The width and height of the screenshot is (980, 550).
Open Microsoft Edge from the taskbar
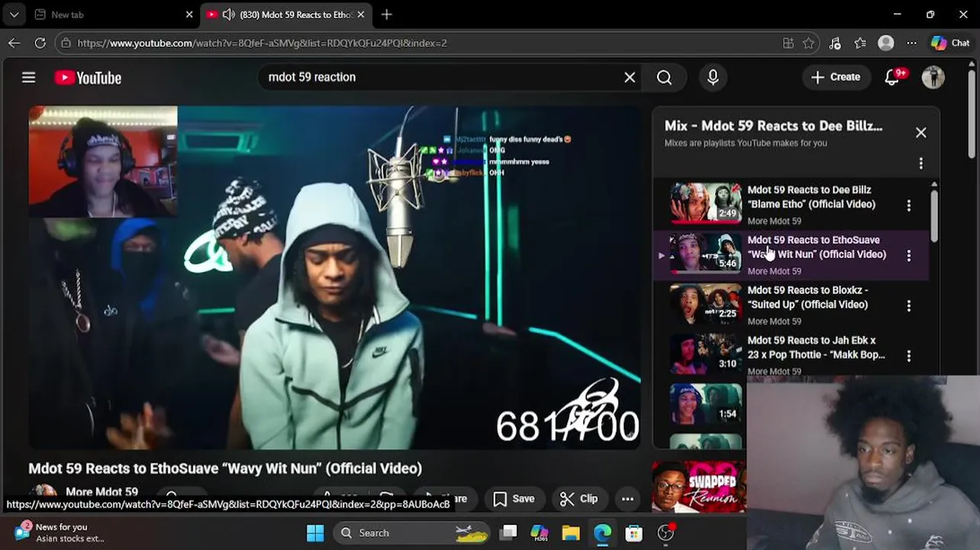[602, 532]
